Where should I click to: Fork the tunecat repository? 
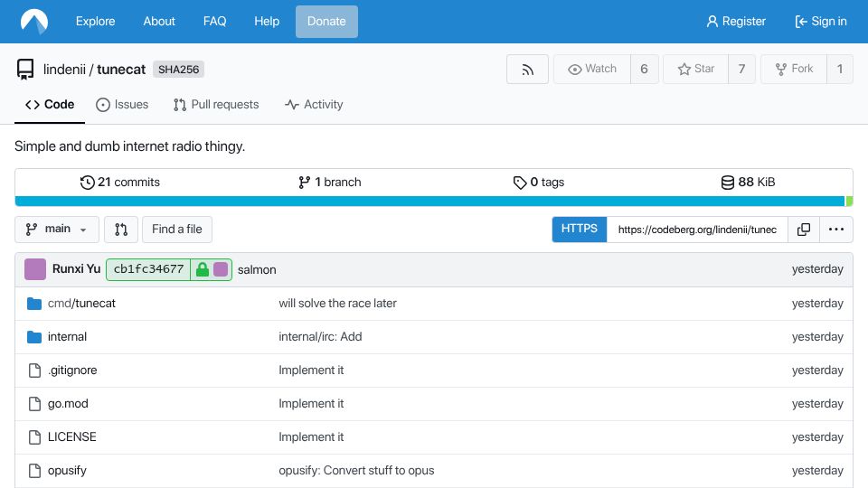[x=794, y=70]
